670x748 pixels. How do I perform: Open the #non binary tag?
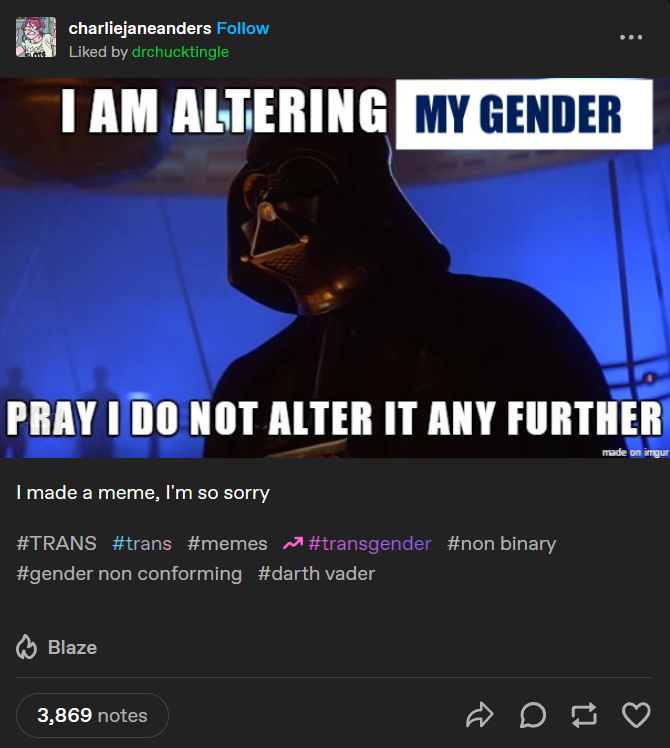pyautogui.click(x=502, y=543)
